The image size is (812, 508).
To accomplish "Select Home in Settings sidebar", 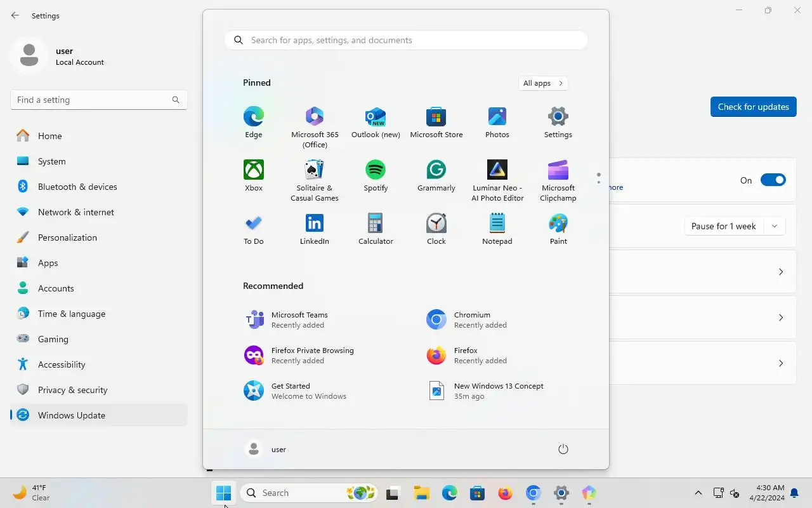I will pyautogui.click(x=99, y=136).
